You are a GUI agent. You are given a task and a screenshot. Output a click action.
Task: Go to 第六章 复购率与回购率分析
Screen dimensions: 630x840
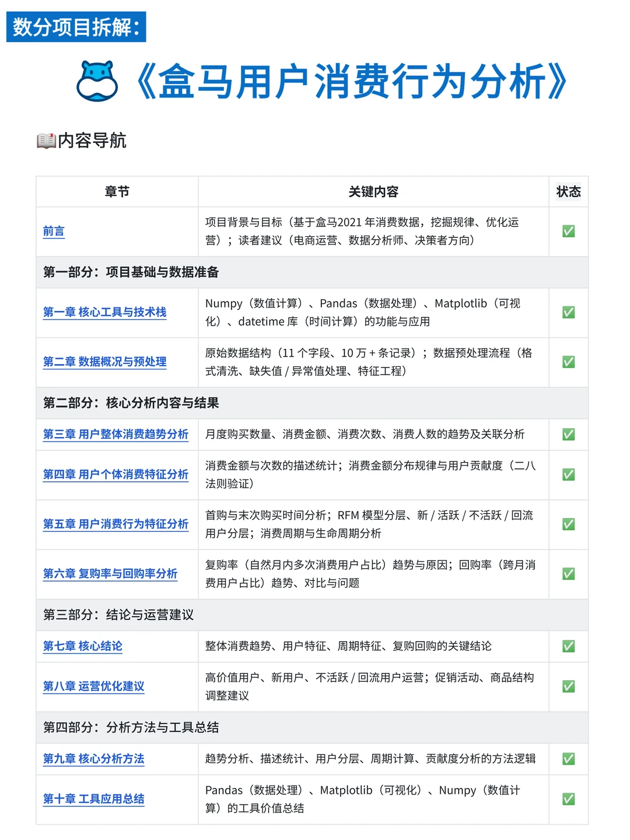click(110, 574)
